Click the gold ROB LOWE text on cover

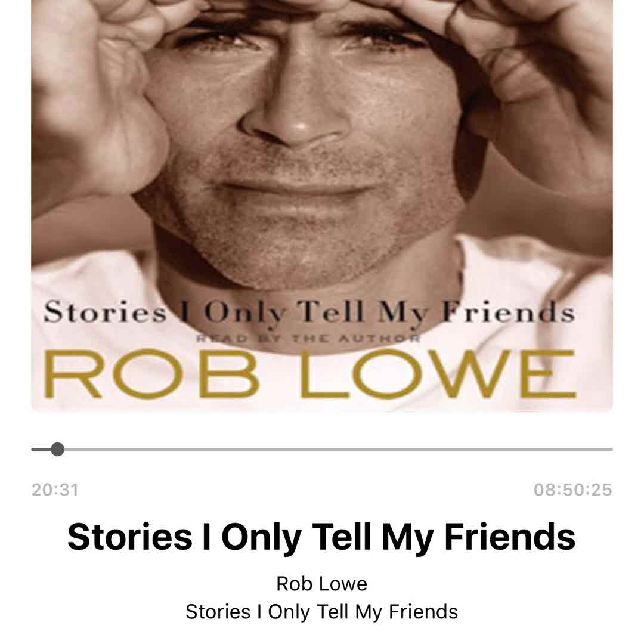pos(309,374)
